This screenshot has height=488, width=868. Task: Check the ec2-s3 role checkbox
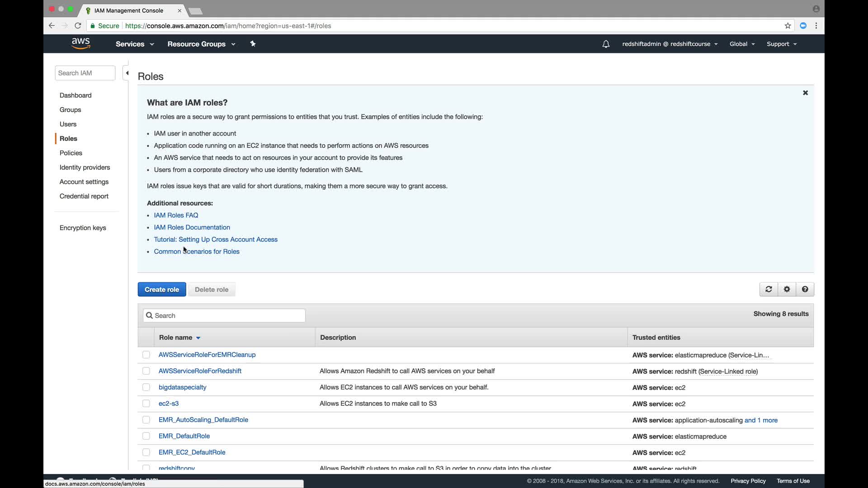146,404
